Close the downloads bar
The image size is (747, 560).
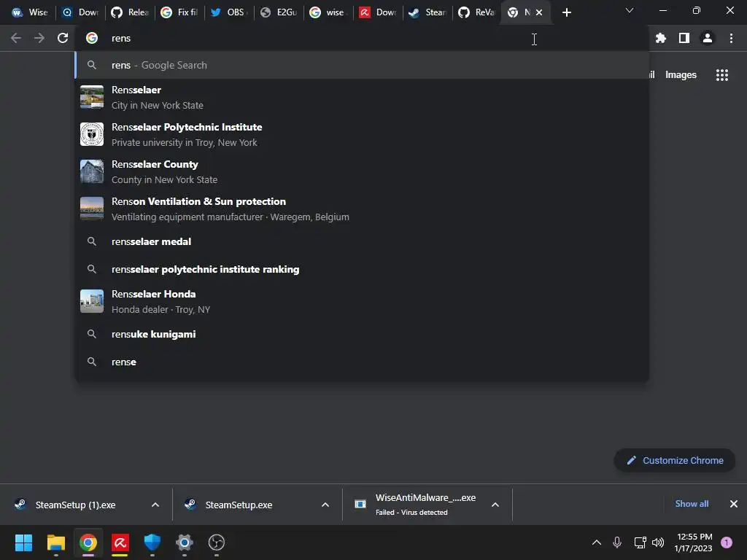pyautogui.click(x=734, y=504)
